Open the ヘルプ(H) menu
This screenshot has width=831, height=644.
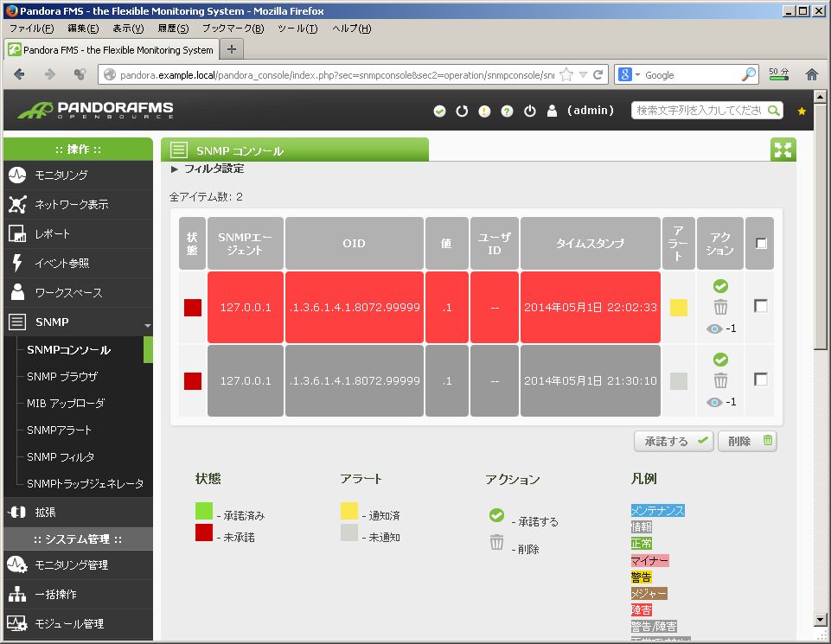coord(351,29)
